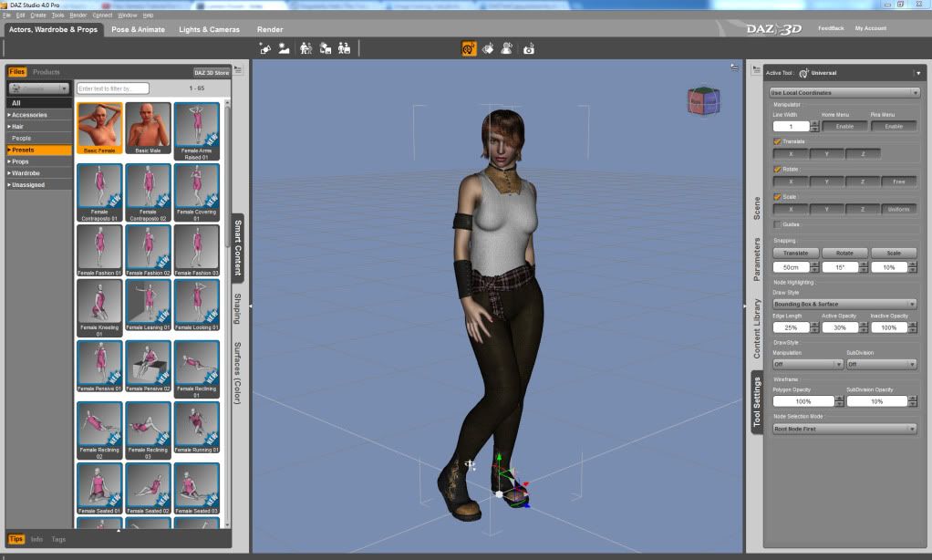Click the Universal active tool icon in Tool Settings
This screenshot has width=932, height=560.
click(804, 73)
